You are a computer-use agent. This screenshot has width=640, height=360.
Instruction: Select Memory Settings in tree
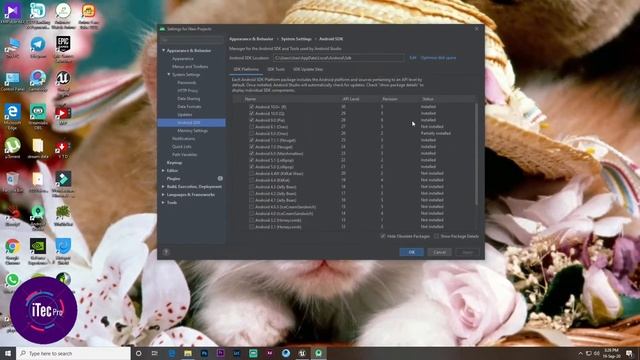[x=192, y=131]
